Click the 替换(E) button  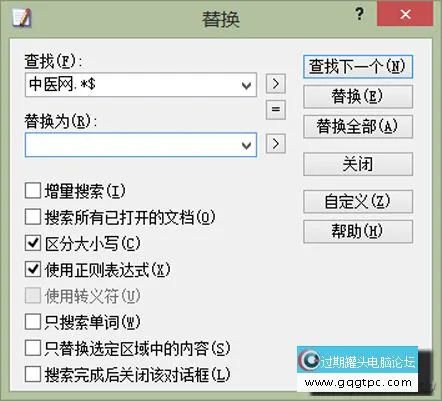358,96
